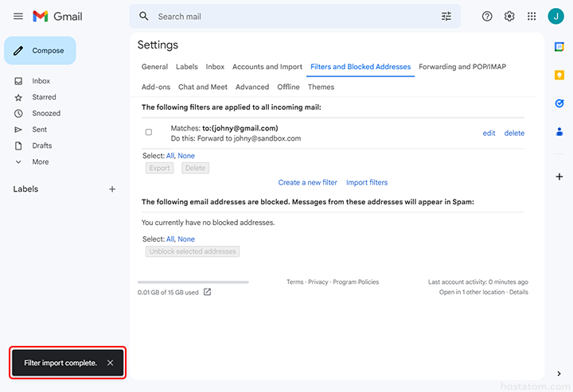The width and height of the screenshot is (573, 392).
Task: Open the Settings gear icon
Action: (509, 16)
